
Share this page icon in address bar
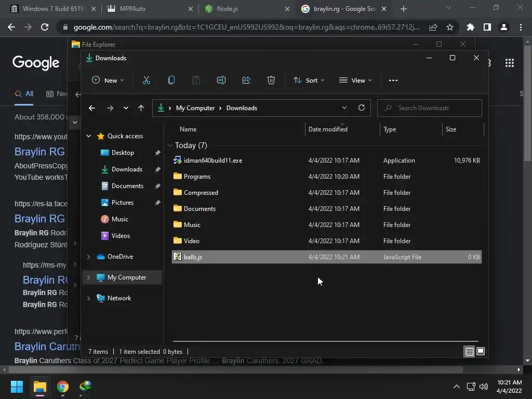tap(433, 27)
